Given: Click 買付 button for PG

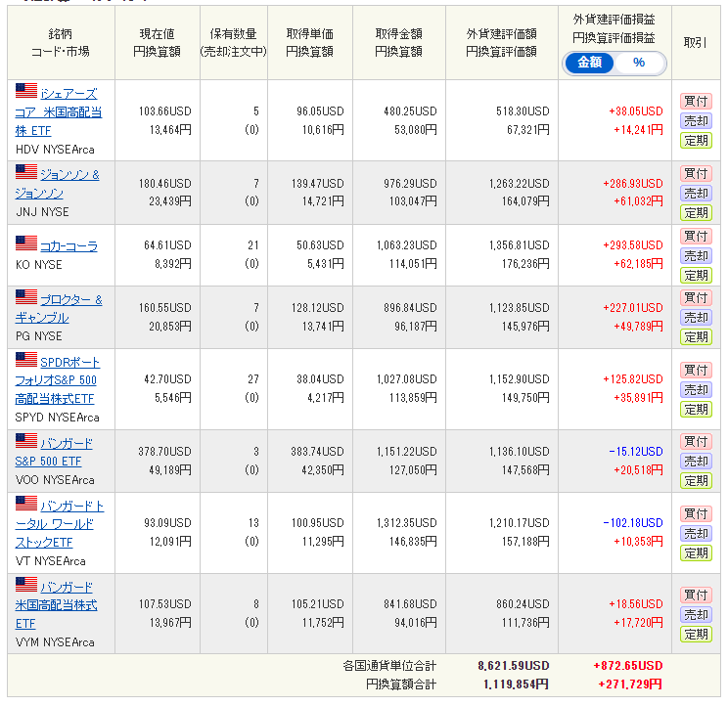Looking at the screenshot, I should [x=696, y=298].
